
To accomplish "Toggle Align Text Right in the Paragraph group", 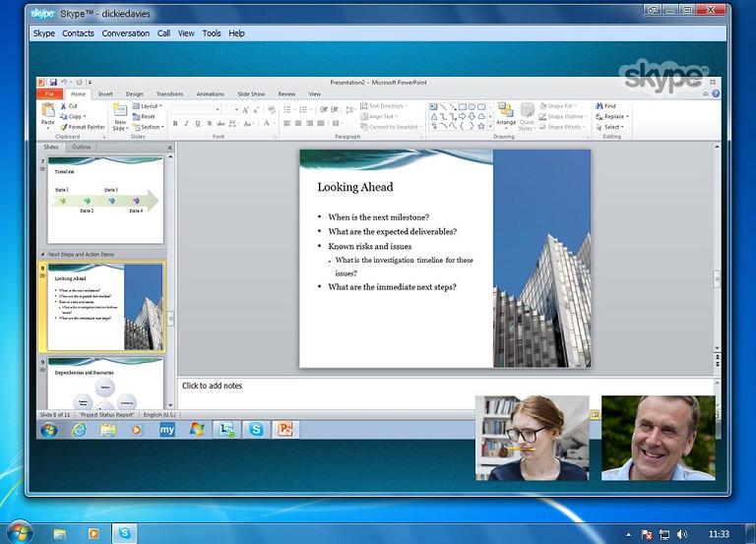I will [309, 123].
